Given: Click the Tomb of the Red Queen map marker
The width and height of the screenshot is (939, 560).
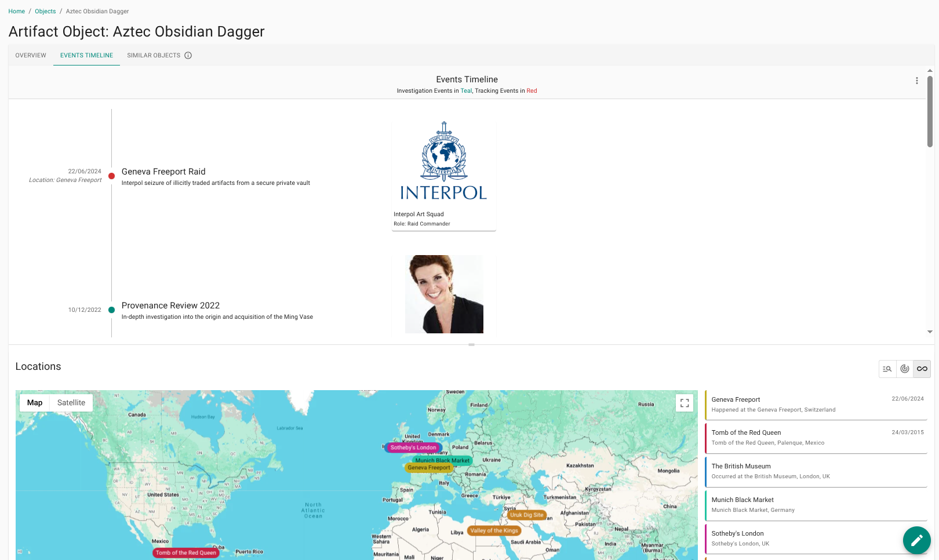Looking at the screenshot, I should (186, 553).
